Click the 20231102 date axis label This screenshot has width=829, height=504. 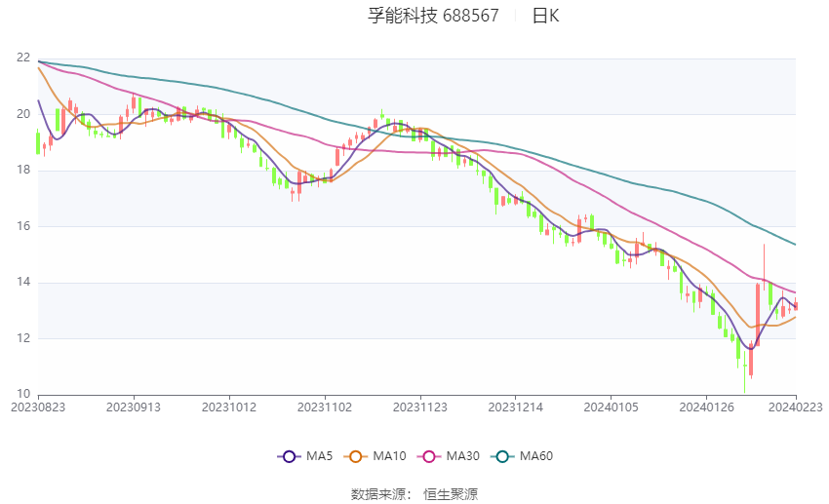tap(325, 407)
